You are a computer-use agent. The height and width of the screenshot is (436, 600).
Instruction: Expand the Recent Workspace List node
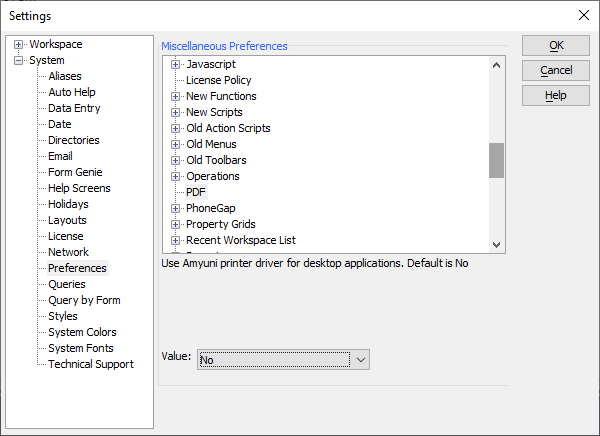click(175, 240)
